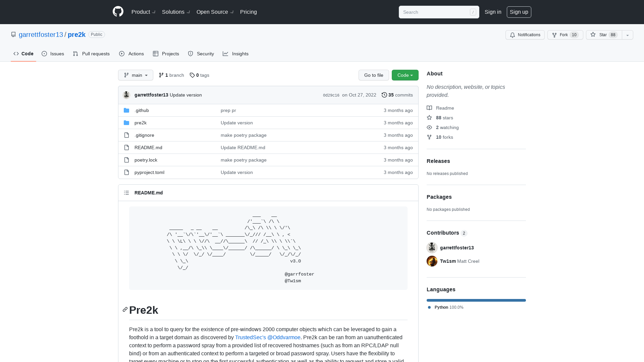The image size is (644, 362).
Task: Star the repository with Star button
Action: click(x=604, y=35)
